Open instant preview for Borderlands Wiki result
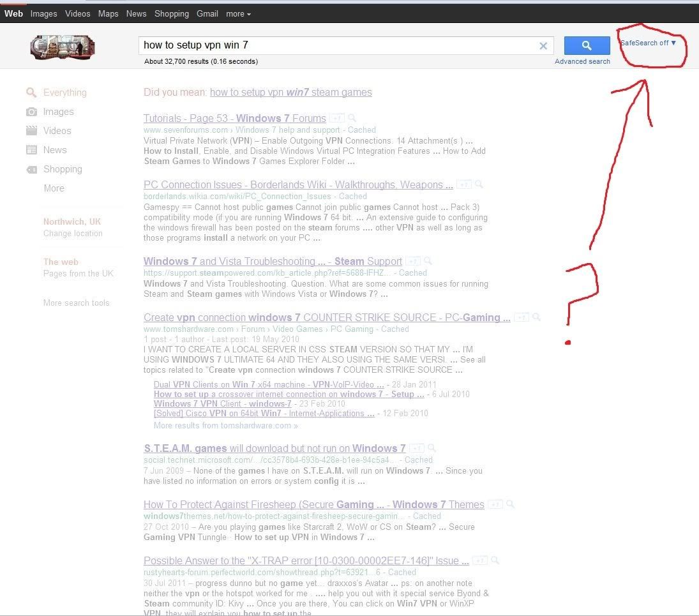 (479, 184)
